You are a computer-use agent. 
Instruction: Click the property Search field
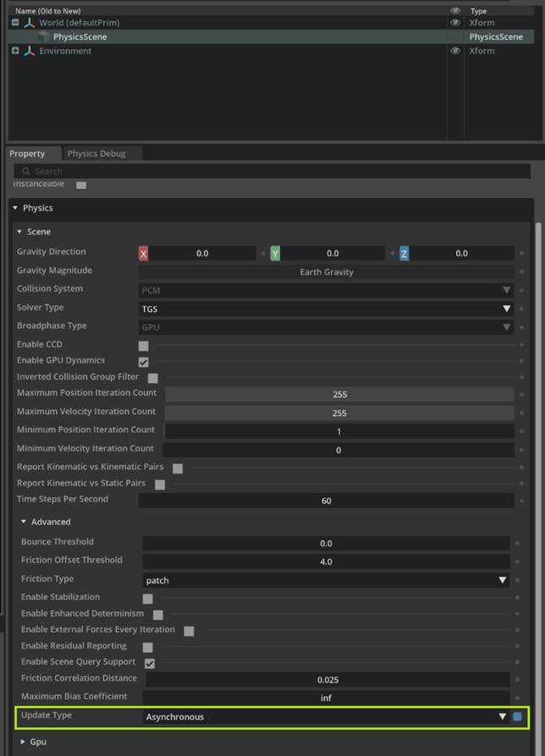click(x=272, y=171)
